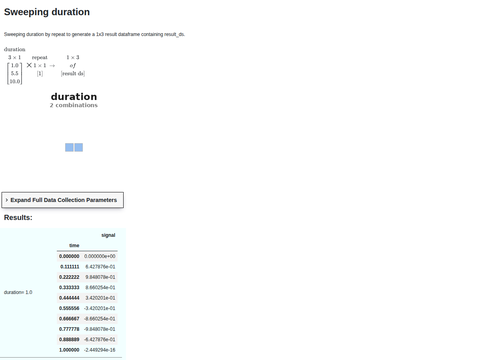Click signal value 8.660254e-01

[100, 287]
